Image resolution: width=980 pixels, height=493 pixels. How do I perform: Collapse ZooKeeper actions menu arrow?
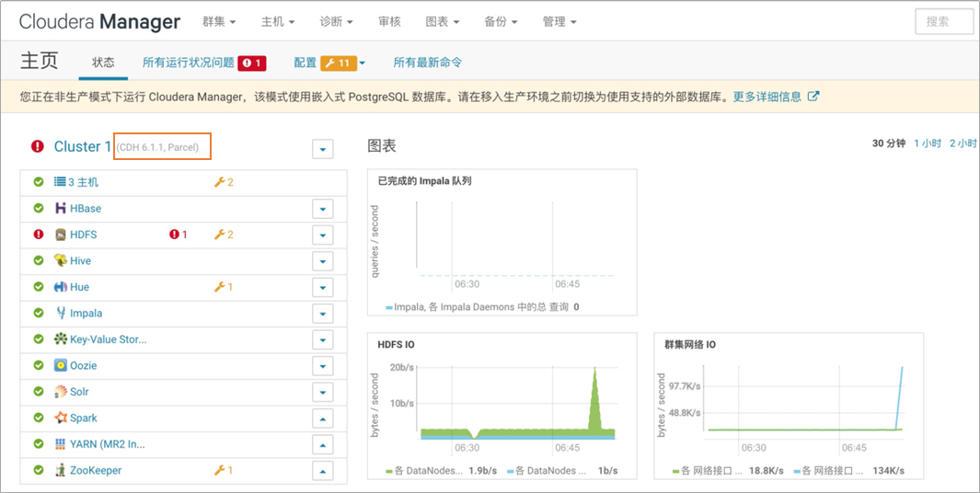pos(322,471)
